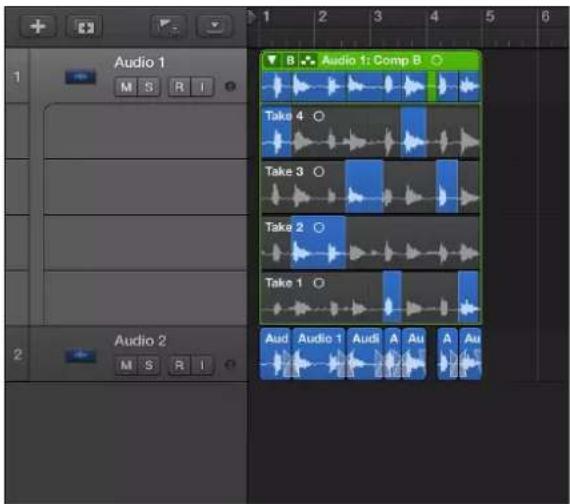Click the Take 2 circle icon

point(319,228)
